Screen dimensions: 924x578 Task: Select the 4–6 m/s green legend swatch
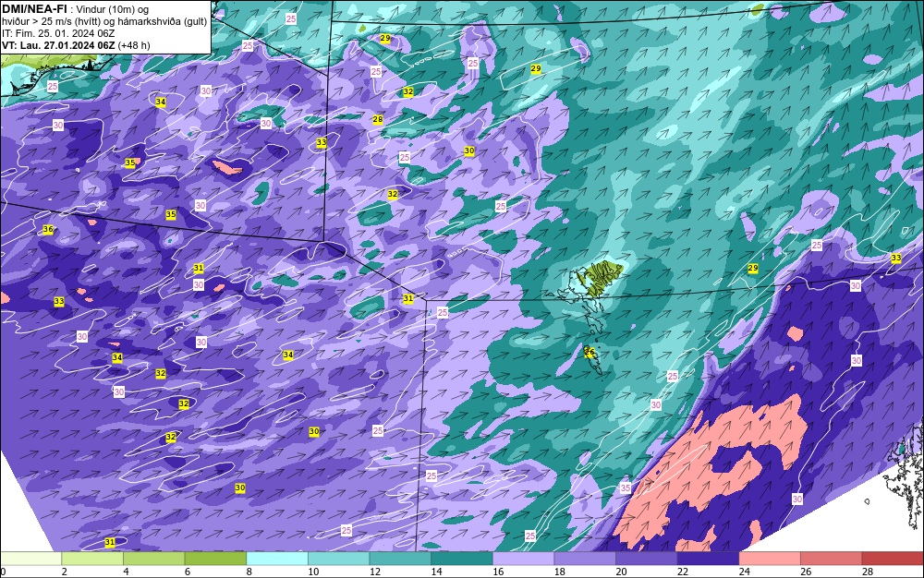153,559
